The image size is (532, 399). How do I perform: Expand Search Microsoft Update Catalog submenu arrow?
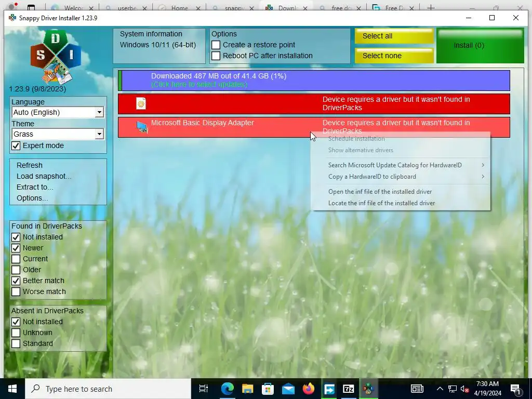pyautogui.click(x=483, y=165)
